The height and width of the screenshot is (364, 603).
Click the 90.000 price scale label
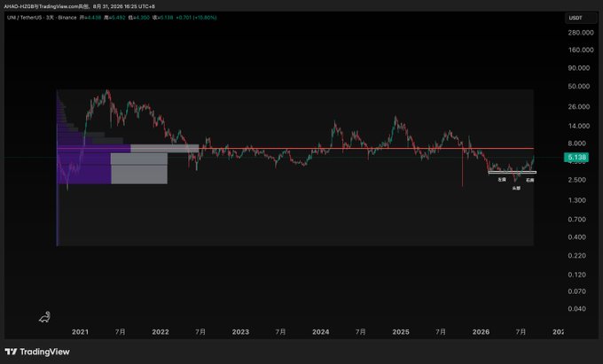point(579,68)
